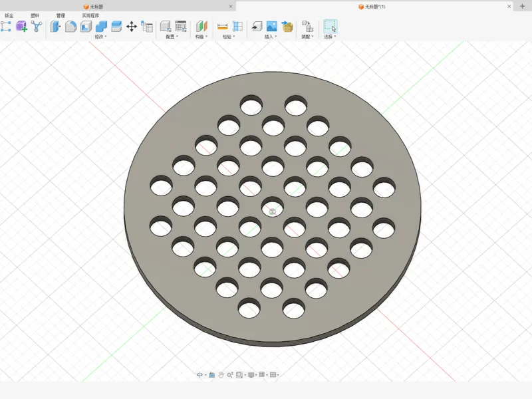Expand the Zoom Window dropdown arrow
The image size is (532, 399).
coord(245,375)
